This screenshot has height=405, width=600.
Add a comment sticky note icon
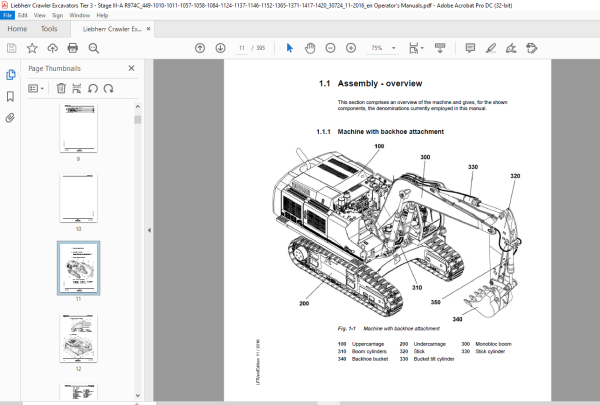tap(470, 48)
